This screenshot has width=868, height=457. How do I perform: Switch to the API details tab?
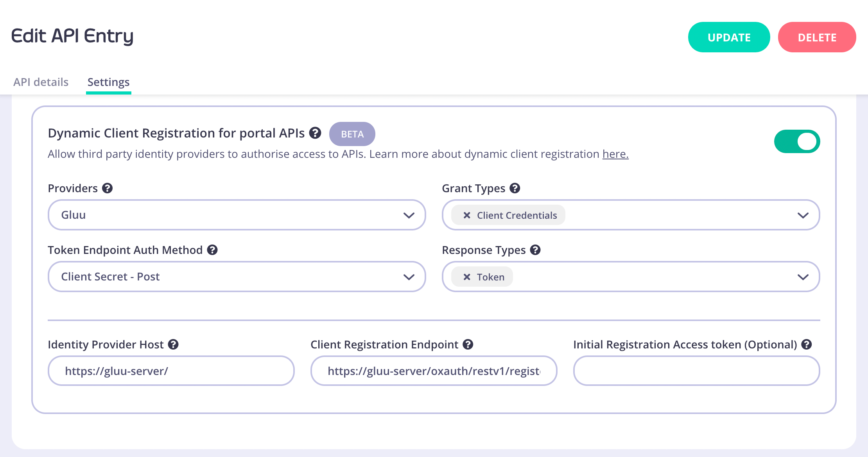tap(41, 82)
